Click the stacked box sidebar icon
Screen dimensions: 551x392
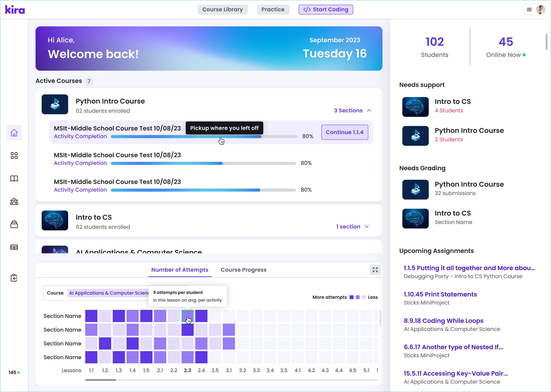tap(14, 224)
